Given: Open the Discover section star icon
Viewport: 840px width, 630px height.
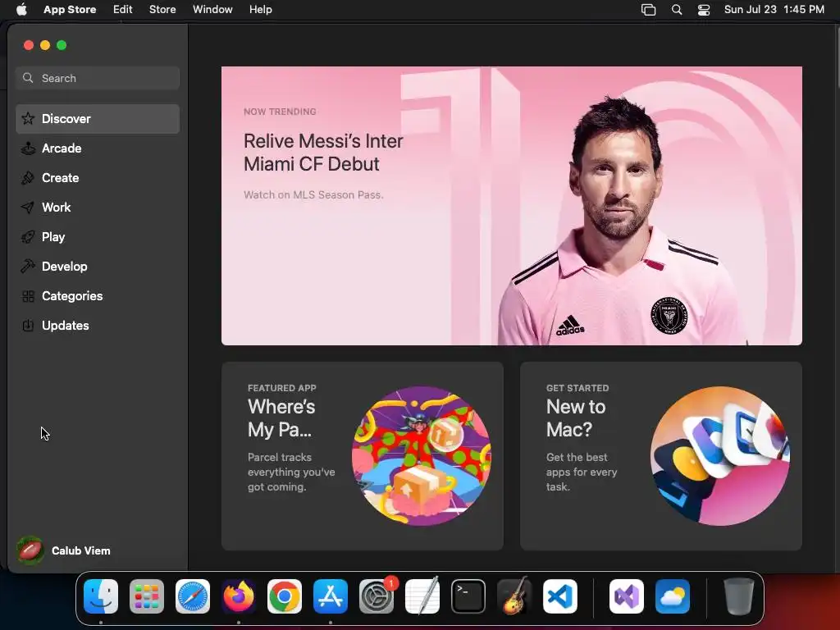Looking at the screenshot, I should tap(28, 118).
